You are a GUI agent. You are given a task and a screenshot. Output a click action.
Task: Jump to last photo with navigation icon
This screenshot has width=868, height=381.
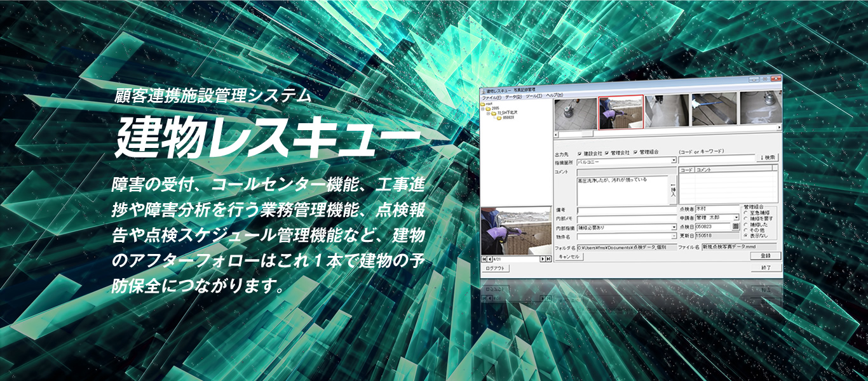coord(548,258)
